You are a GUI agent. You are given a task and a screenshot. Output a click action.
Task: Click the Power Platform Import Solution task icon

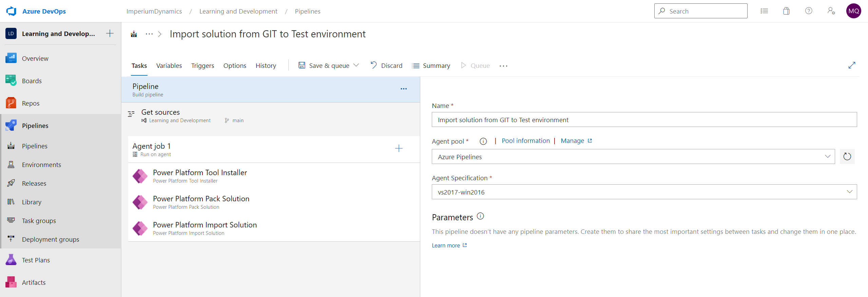(x=140, y=228)
